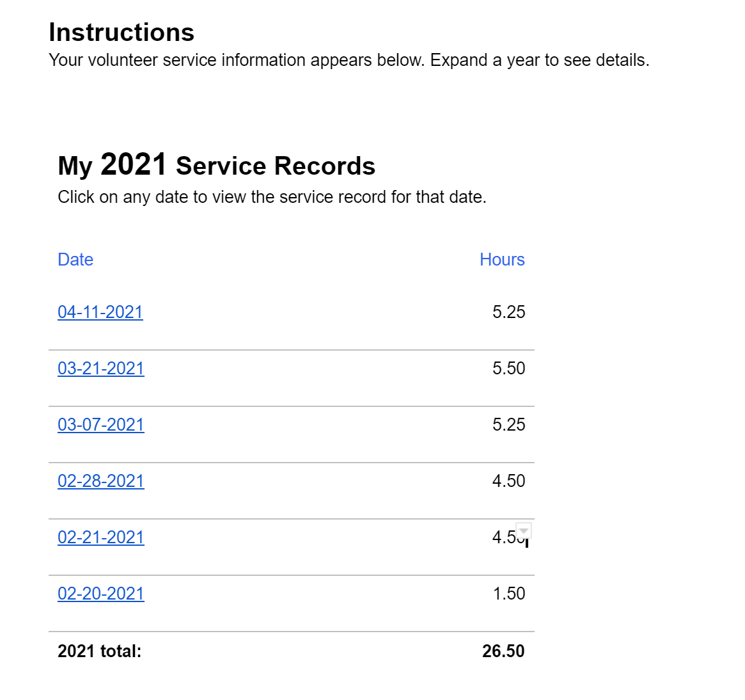Click the "Click on any date" helper text
This screenshot has width=745, height=700.
click(272, 197)
